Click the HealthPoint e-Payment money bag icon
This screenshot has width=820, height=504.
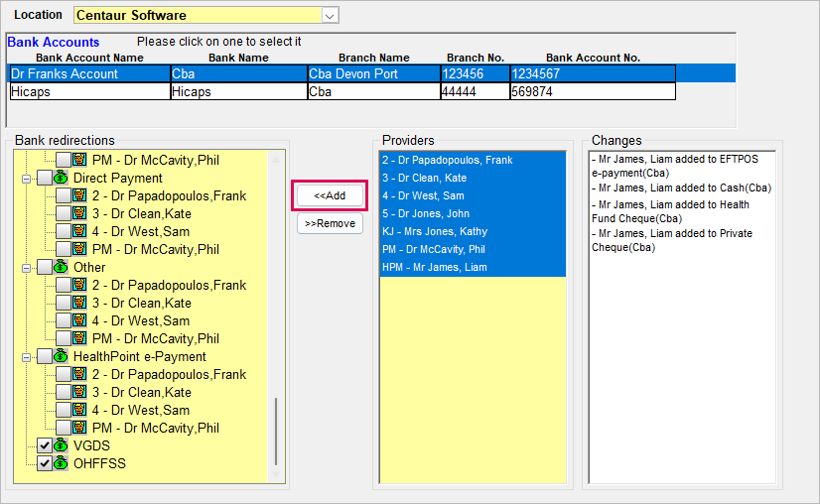click(61, 356)
